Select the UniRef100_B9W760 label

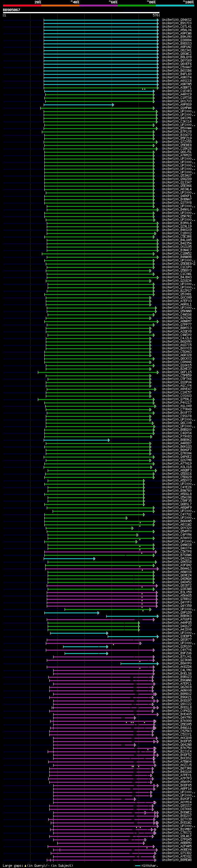(x=177, y=491)
